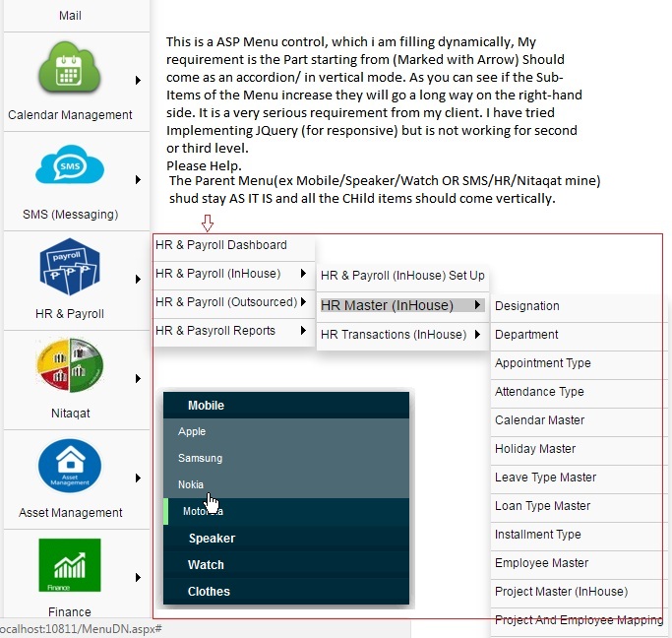Click the Calendar Management label
The width and height of the screenshot is (672, 638).
pyautogui.click(x=70, y=115)
